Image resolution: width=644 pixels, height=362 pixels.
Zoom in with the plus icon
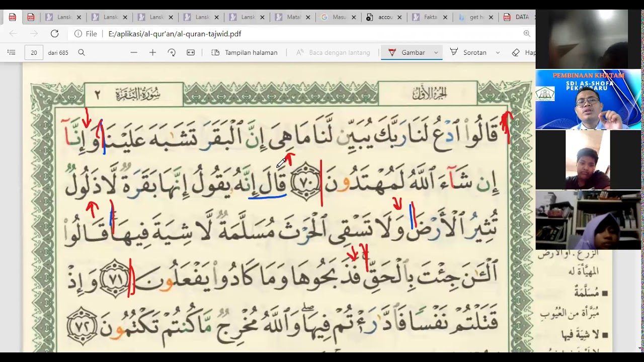point(153,52)
